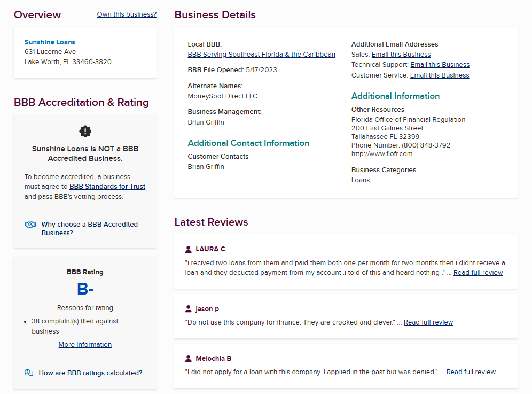Click Email this Business for Sales

click(x=401, y=55)
